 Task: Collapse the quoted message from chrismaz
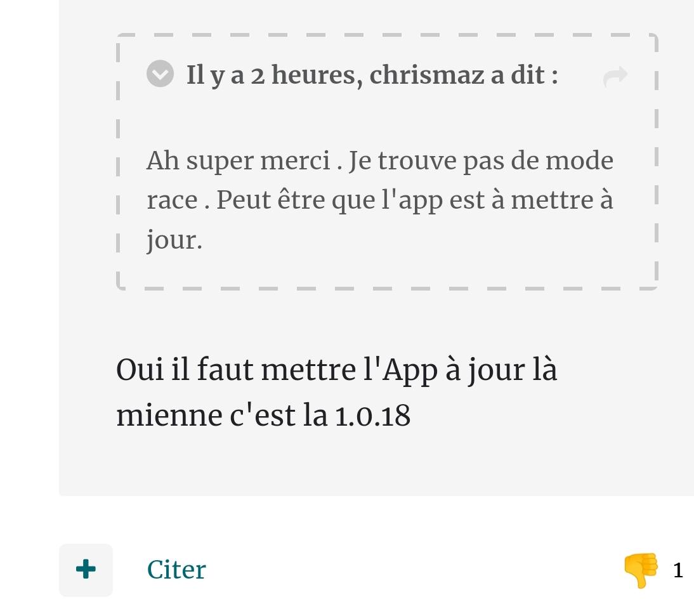click(x=160, y=74)
